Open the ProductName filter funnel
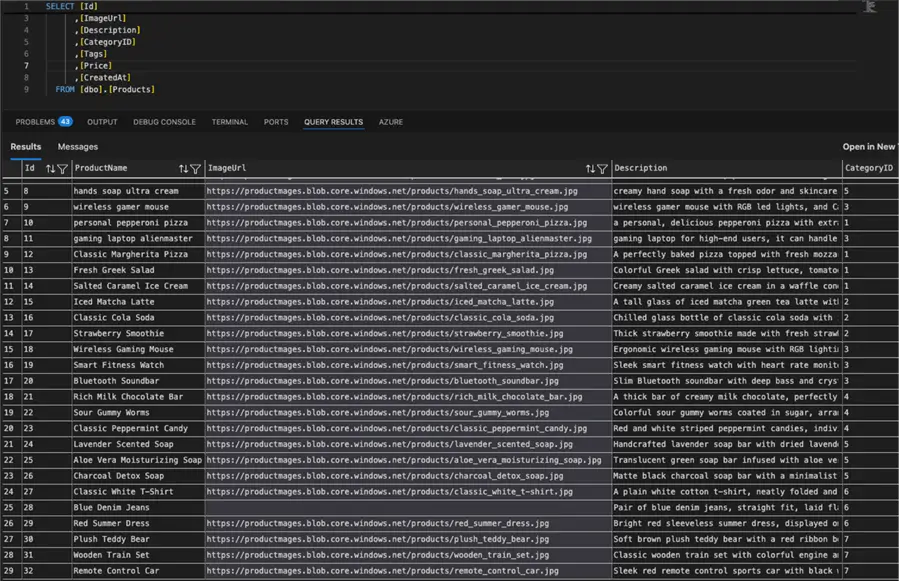This screenshot has width=900, height=581. click(196, 169)
